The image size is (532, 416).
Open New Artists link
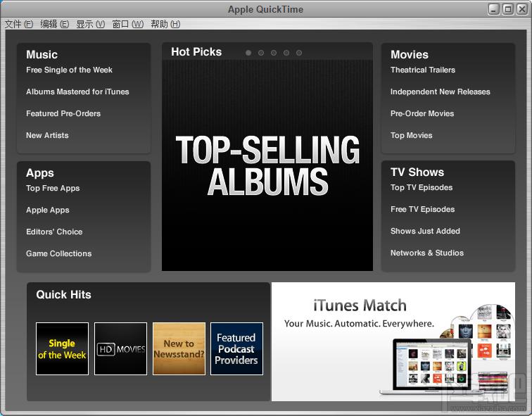47,135
